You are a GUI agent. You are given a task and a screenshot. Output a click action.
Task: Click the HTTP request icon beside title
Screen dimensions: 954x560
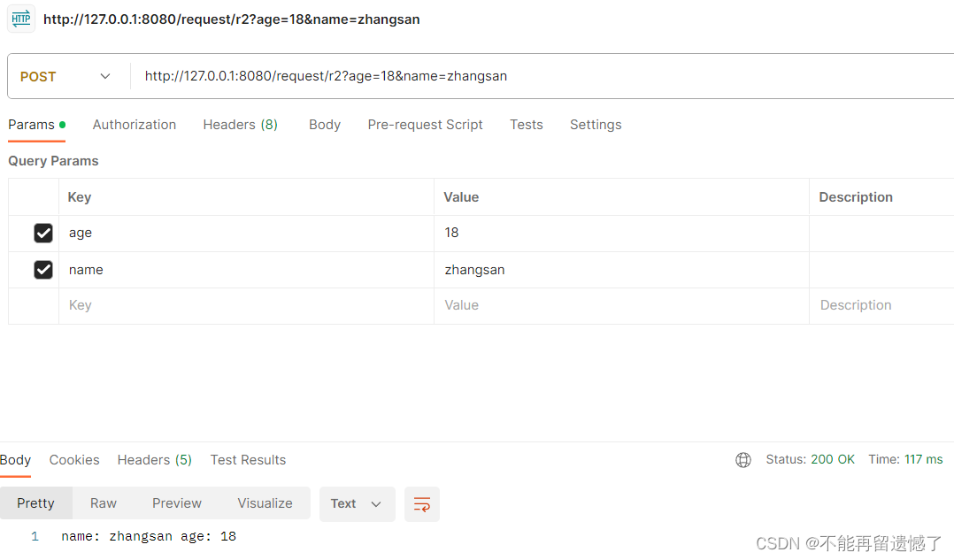pos(20,19)
